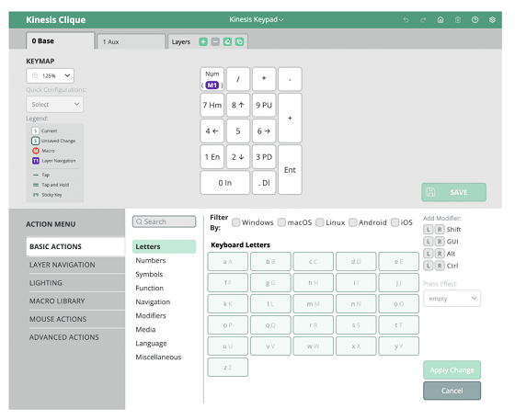Screen dimensions: 515x420
Task: Toggle right GUI modifier
Action: (x=440, y=242)
